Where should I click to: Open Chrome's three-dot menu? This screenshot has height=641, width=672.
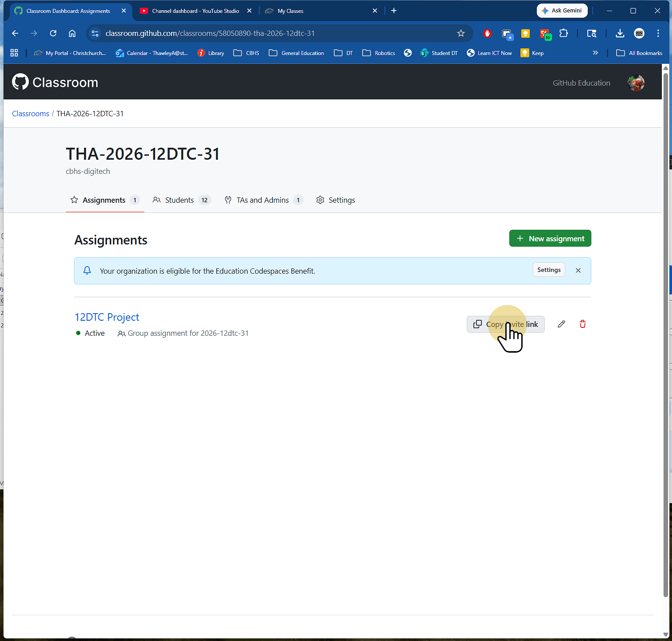point(658,33)
